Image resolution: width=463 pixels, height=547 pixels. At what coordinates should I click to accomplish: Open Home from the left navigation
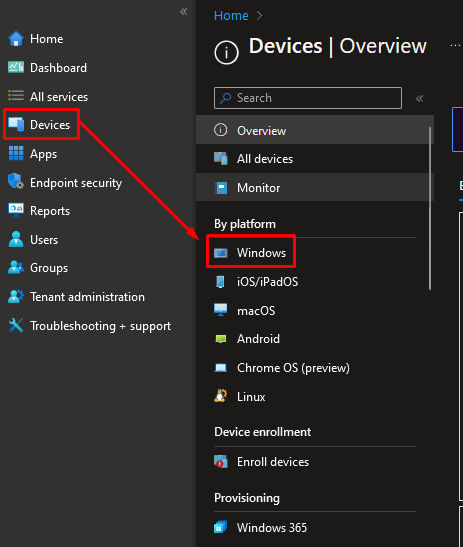(x=47, y=39)
